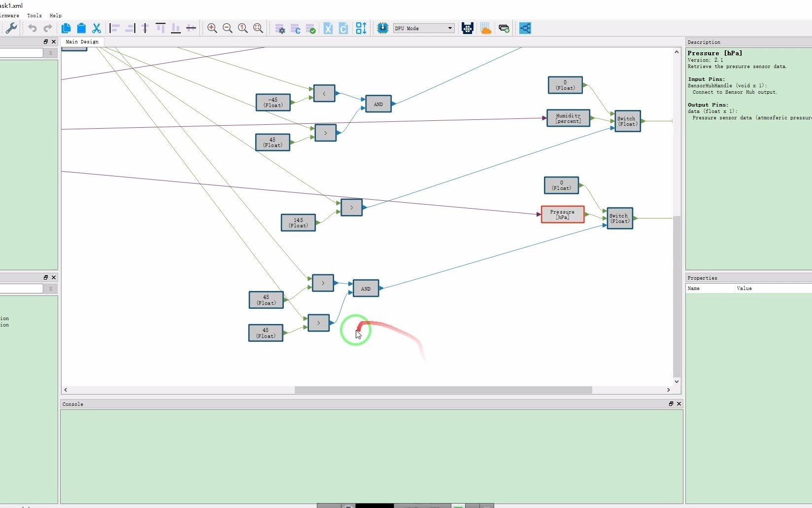Align selected blocks to top edge
This screenshot has height=508, width=812.
point(161,28)
